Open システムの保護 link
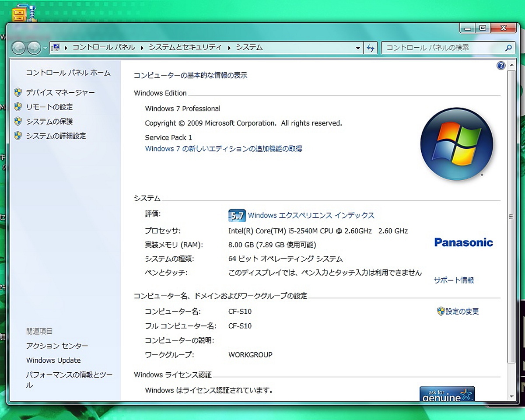The width and height of the screenshot is (525, 420). tap(49, 121)
